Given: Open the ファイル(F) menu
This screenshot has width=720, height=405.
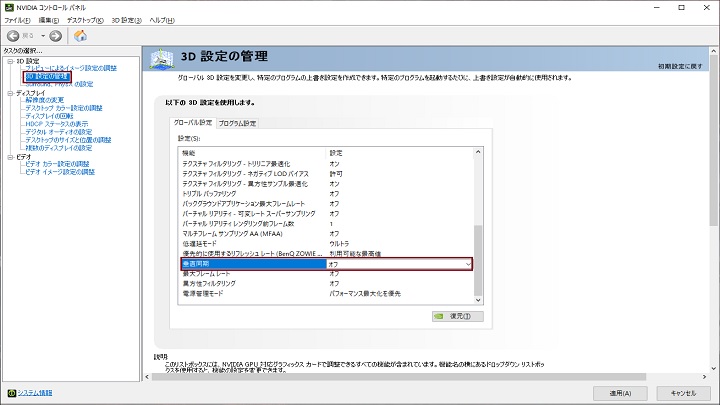Looking at the screenshot, I should [17, 20].
